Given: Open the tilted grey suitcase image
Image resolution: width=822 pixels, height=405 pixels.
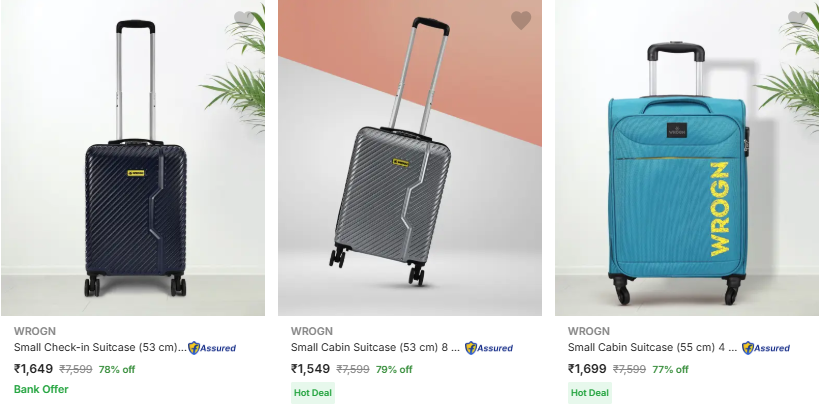Looking at the screenshot, I should pyautogui.click(x=410, y=158).
